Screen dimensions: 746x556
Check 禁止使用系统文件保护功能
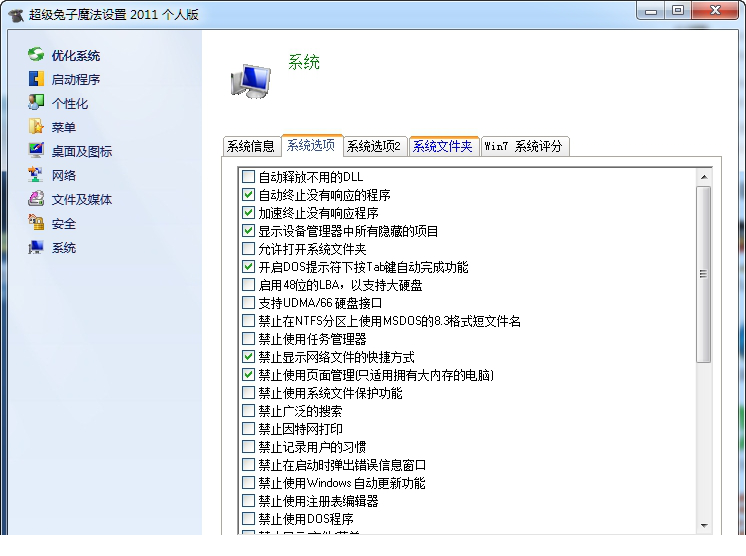click(x=248, y=393)
